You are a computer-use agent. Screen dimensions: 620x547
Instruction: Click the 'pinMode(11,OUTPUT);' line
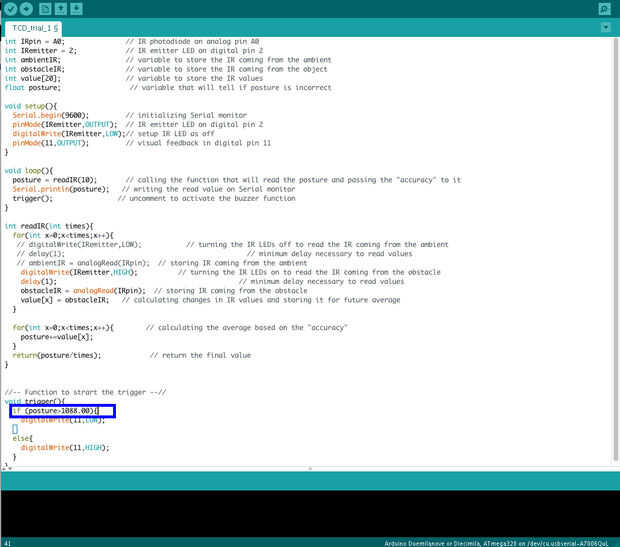[x=51, y=143]
